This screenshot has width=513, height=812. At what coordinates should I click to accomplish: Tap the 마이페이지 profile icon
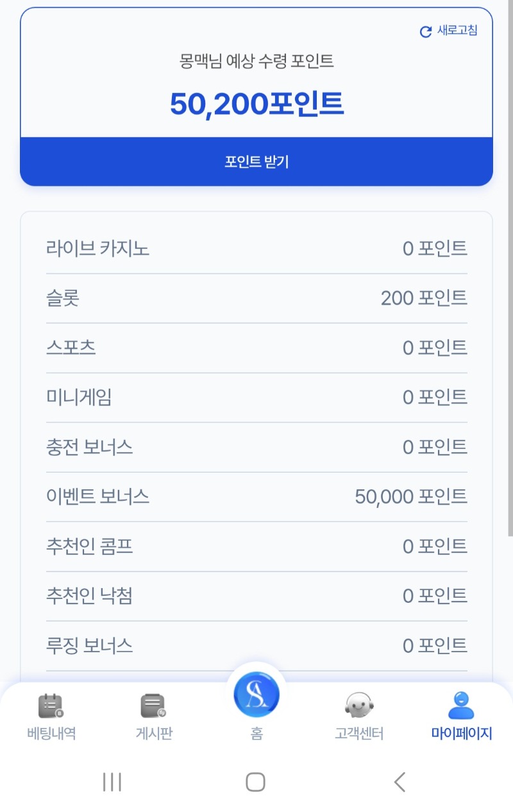click(x=461, y=706)
